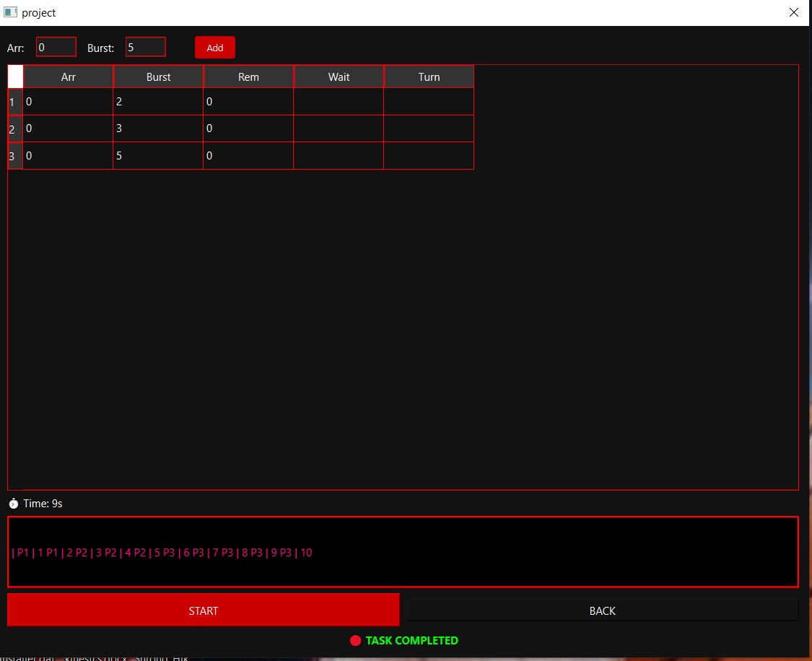
Task: Click the red status indicator dot
Action: [355, 640]
